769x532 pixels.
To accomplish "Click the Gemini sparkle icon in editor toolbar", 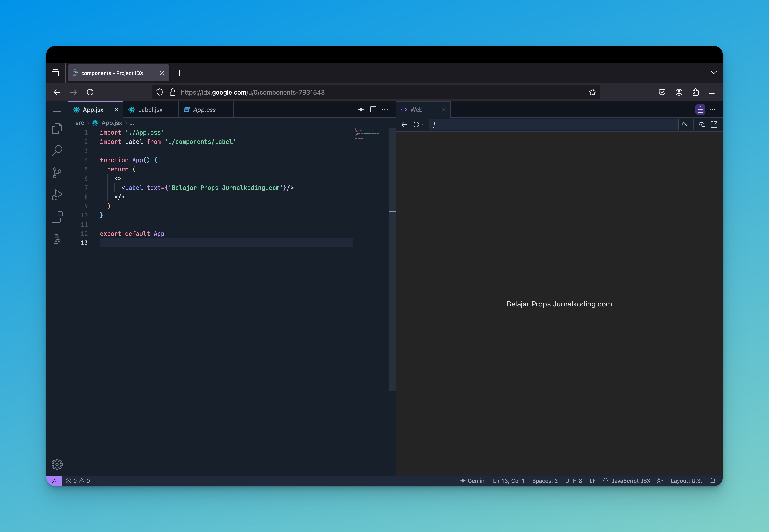I will [361, 110].
